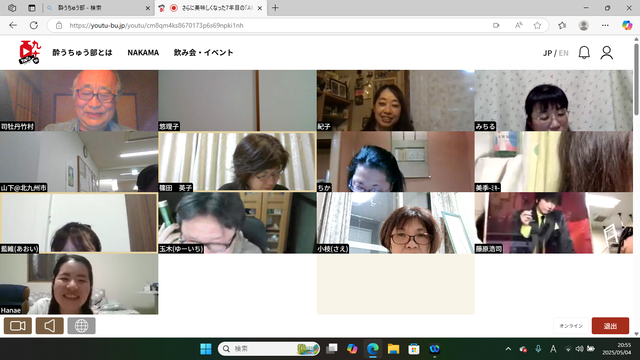640x360 pixels.
Task: Select the active recording browser tab
Action: [x=210, y=8]
